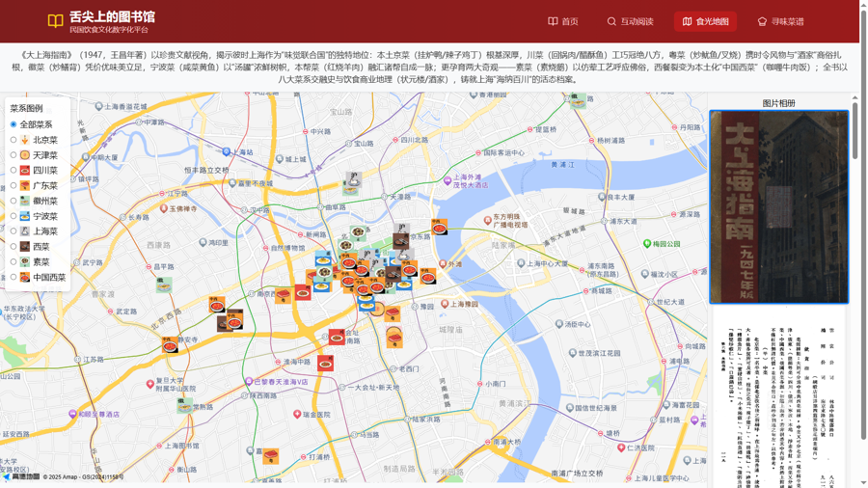Filter map by 北京菜 radio button

click(x=14, y=140)
